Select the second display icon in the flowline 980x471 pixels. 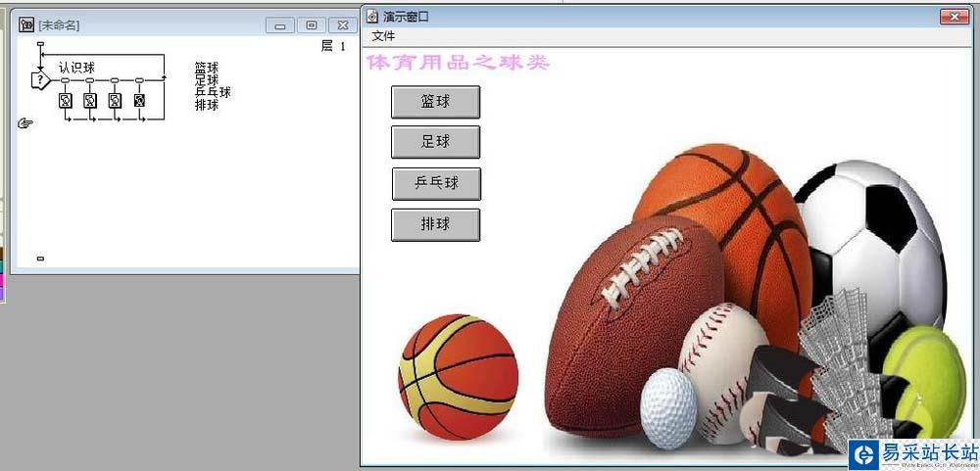90,101
